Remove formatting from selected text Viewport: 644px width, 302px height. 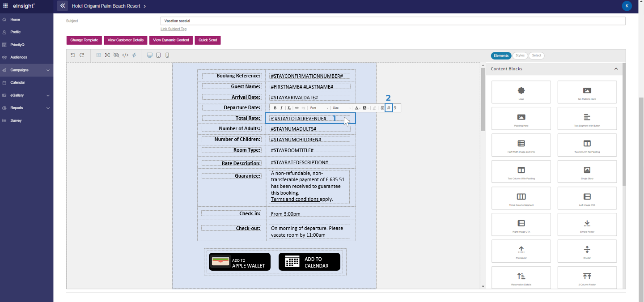289,108
